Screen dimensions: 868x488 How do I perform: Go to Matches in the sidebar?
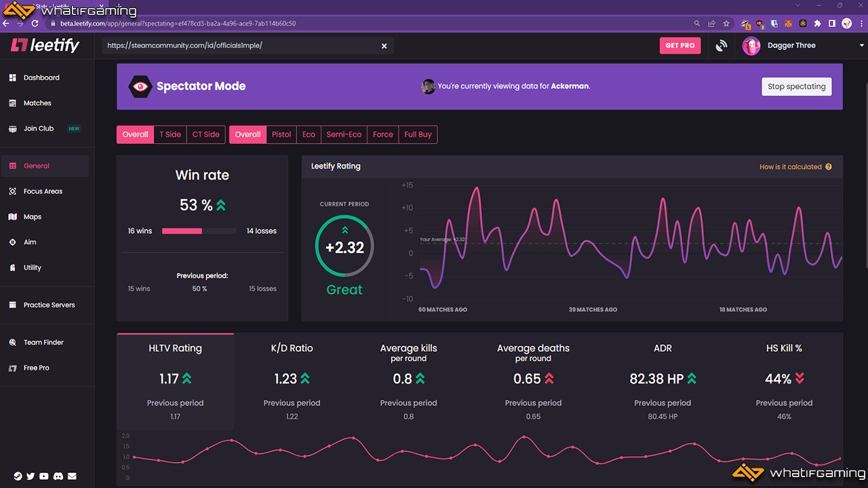point(44,103)
